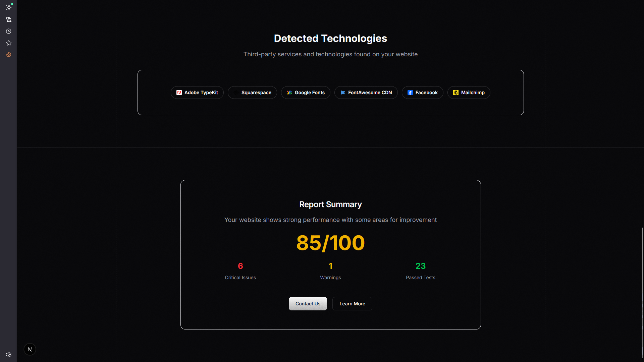Viewport: 644px width, 362px height.
Task: Click the favorites star icon
Action: click(9, 43)
